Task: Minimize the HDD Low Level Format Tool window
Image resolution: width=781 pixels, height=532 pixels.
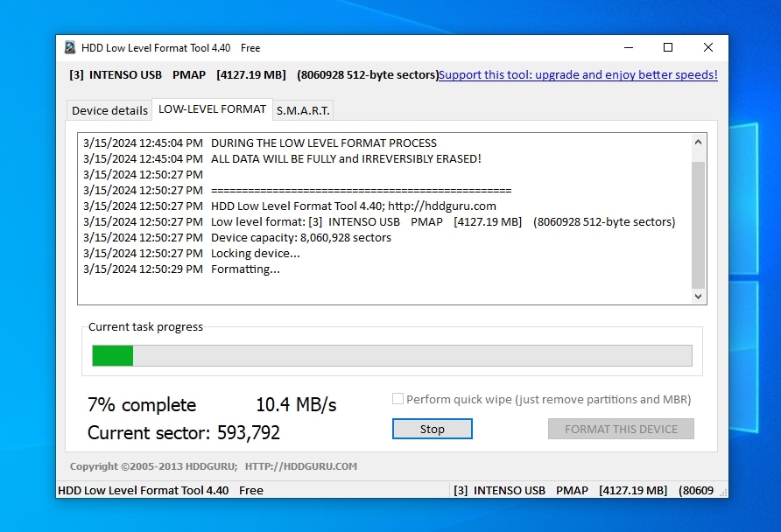Action: [x=629, y=47]
